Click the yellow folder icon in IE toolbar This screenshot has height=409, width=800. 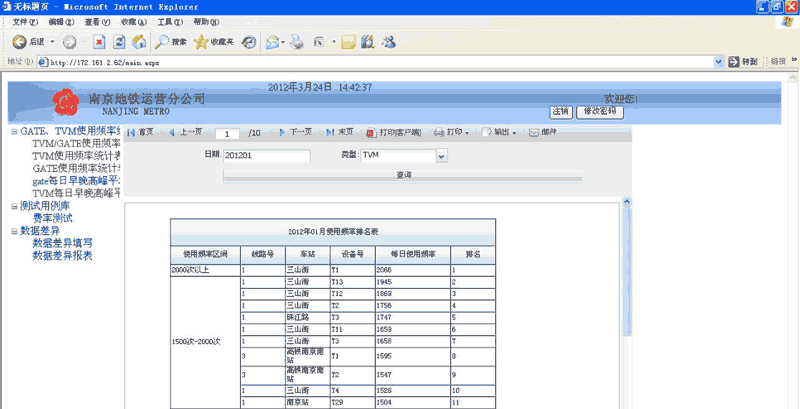click(348, 42)
